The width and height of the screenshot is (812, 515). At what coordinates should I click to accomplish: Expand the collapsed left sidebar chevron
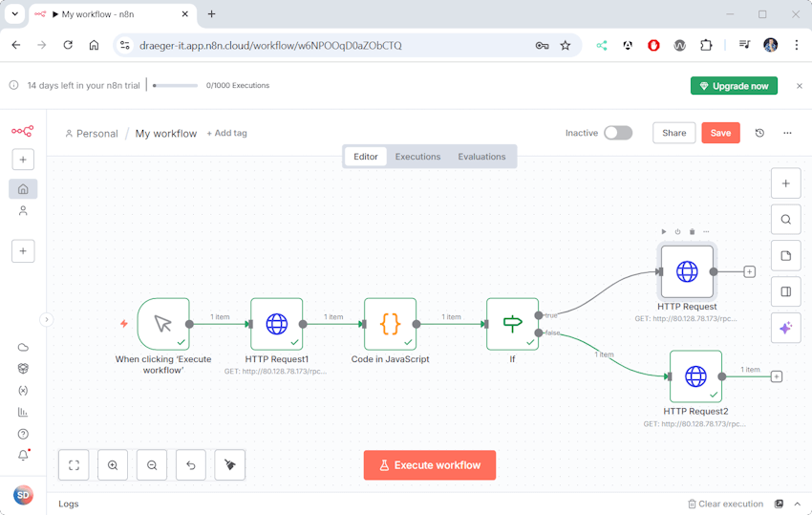(47, 319)
